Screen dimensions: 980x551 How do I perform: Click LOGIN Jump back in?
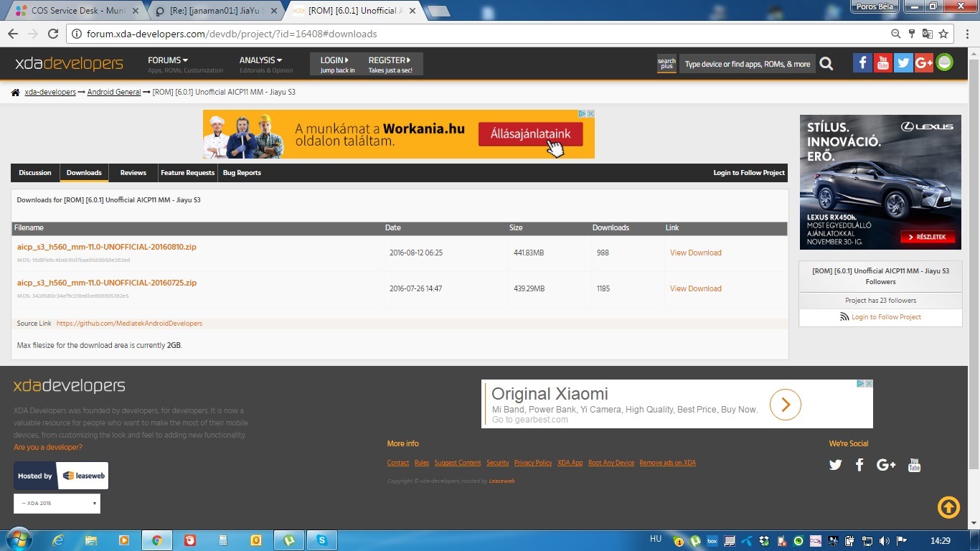coord(336,64)
